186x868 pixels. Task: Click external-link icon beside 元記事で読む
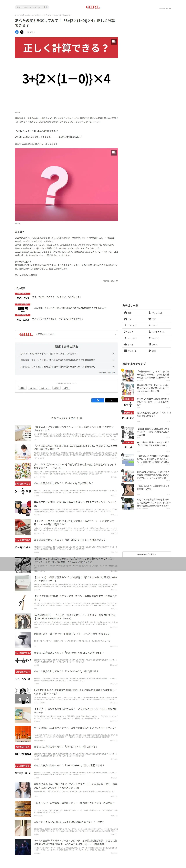117,281
